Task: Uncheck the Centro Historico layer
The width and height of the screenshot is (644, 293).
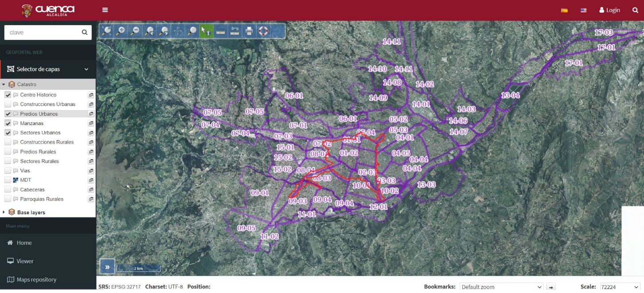Action: [8, 95]
